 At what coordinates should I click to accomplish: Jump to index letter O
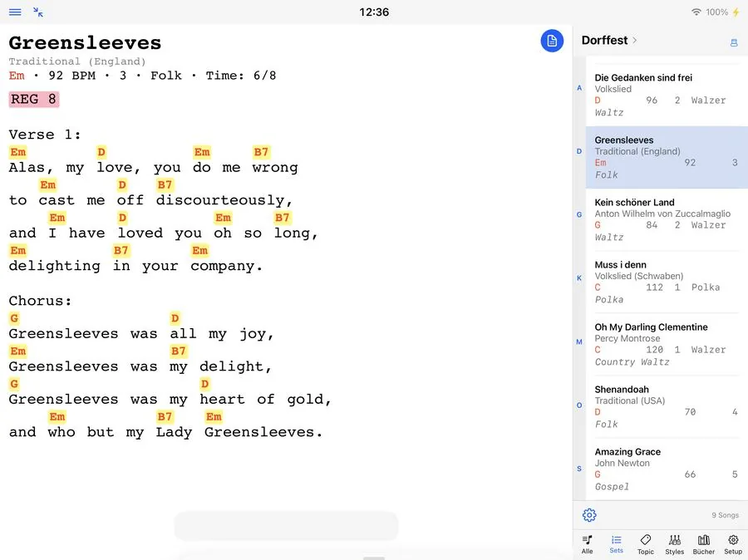pos(579,405)
